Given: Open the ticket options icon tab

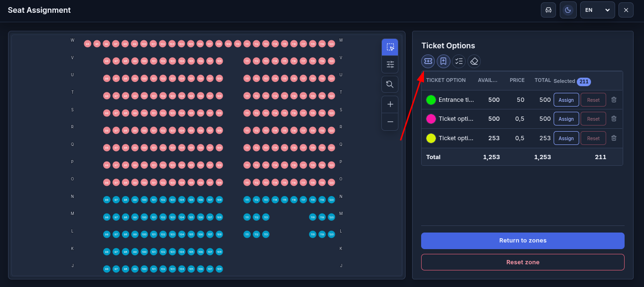Looking at the screenshot, I should pyautogui.click(x=428, y=61).
